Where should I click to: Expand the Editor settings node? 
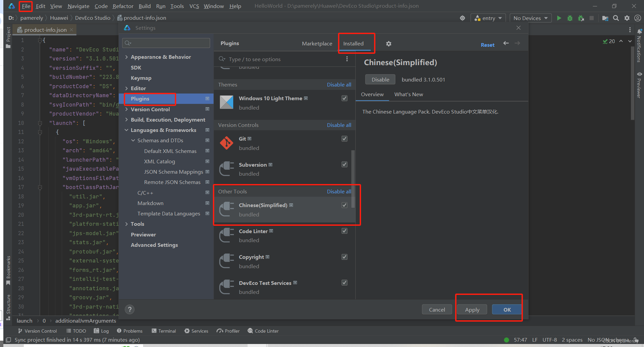[x=126, y=88]
